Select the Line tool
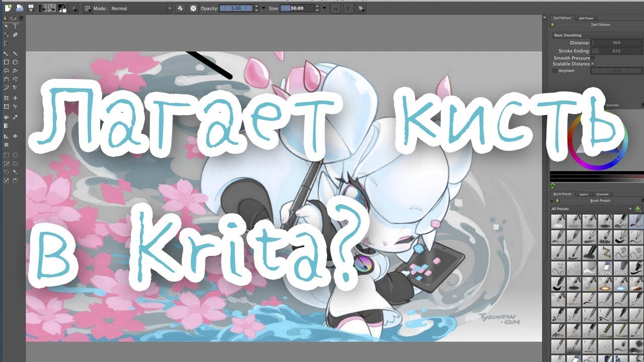This screenshot has width=644, height=362. click(x=16, y=53)
